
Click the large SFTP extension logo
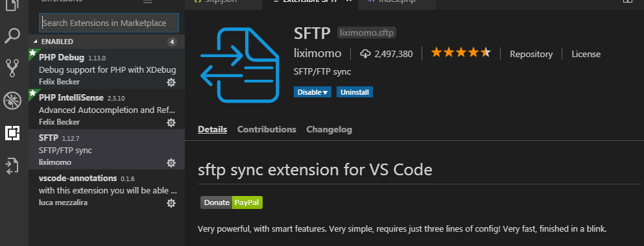[239, 65]
